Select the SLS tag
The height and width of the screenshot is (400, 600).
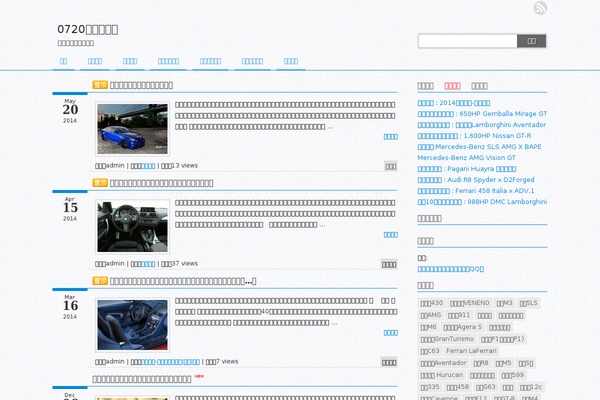point(528,303)
